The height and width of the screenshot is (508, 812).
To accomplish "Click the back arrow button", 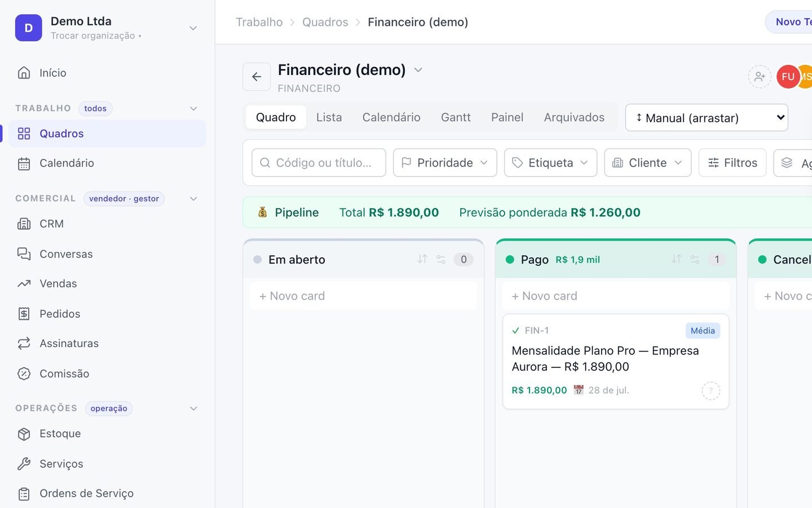I will pos(257,77).
